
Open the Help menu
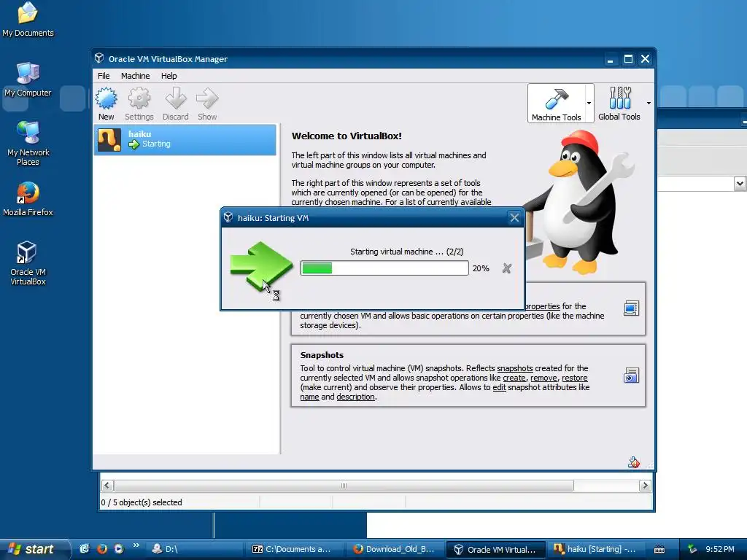click(169, 76)
